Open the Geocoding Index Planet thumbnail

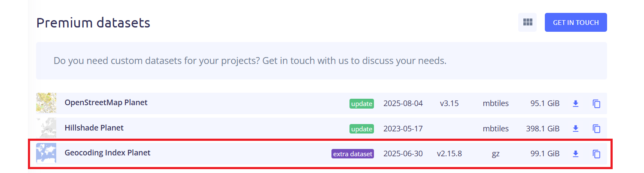coord(46,153)
